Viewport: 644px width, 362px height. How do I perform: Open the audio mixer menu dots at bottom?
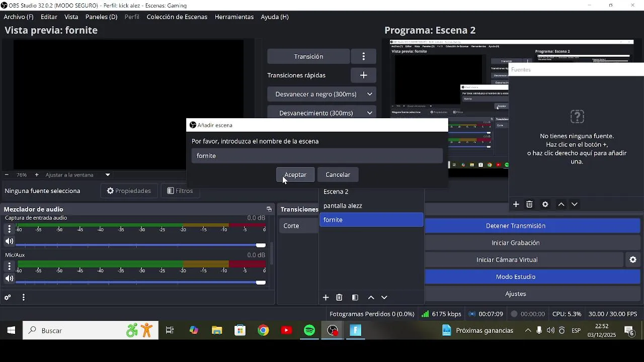coord(24,298)
